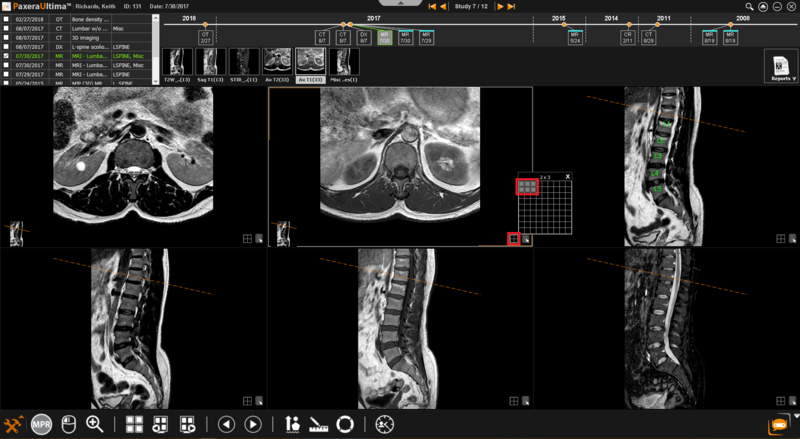
Task: Jump to the first study arrow
Action: pyautogui.click(x=431, y=6)
